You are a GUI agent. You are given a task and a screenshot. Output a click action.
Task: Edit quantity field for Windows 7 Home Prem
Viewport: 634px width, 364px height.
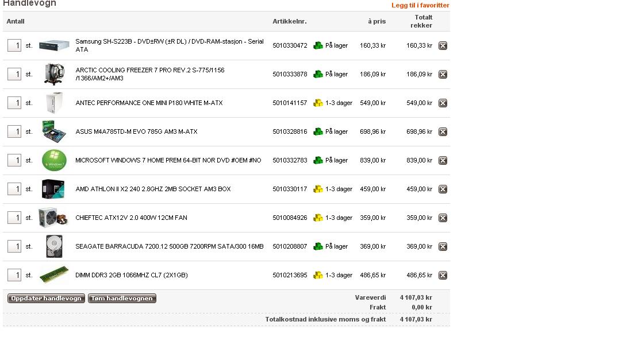click(x=14, y=160)
